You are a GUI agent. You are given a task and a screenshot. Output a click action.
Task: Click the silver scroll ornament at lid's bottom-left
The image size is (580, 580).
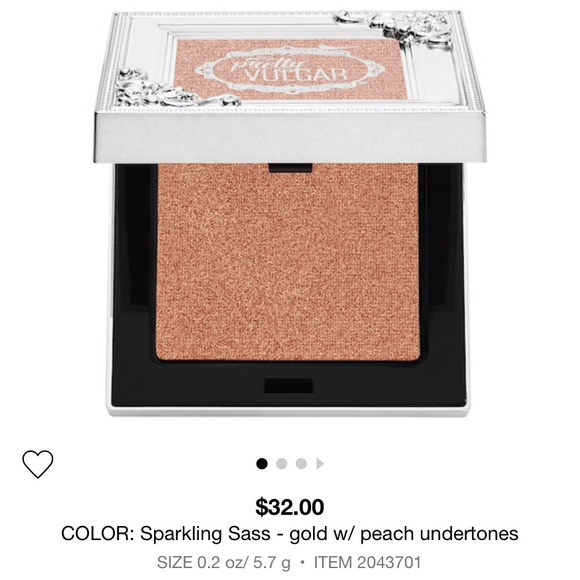(x=174, y=89)
